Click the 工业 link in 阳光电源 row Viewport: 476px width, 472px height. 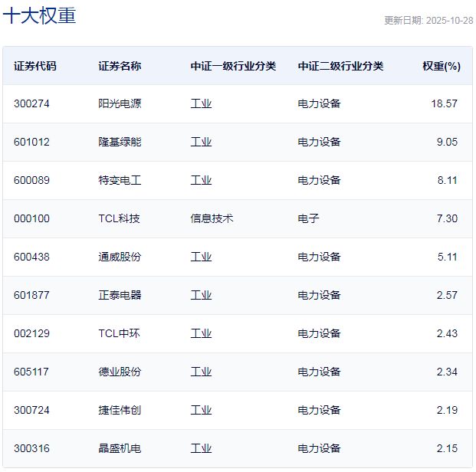[x=201, y=103]
